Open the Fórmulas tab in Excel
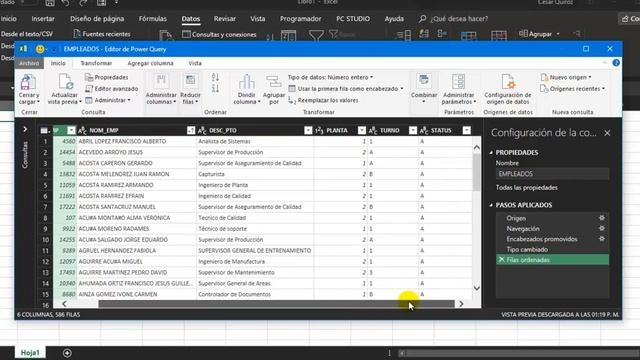640x360 pixels. click(x=153, y=19)
